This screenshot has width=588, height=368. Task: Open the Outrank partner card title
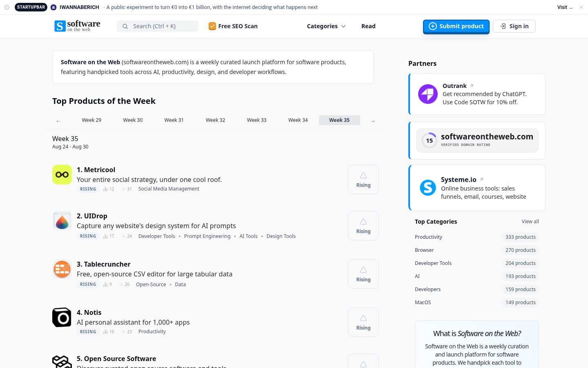pos(454,86)
